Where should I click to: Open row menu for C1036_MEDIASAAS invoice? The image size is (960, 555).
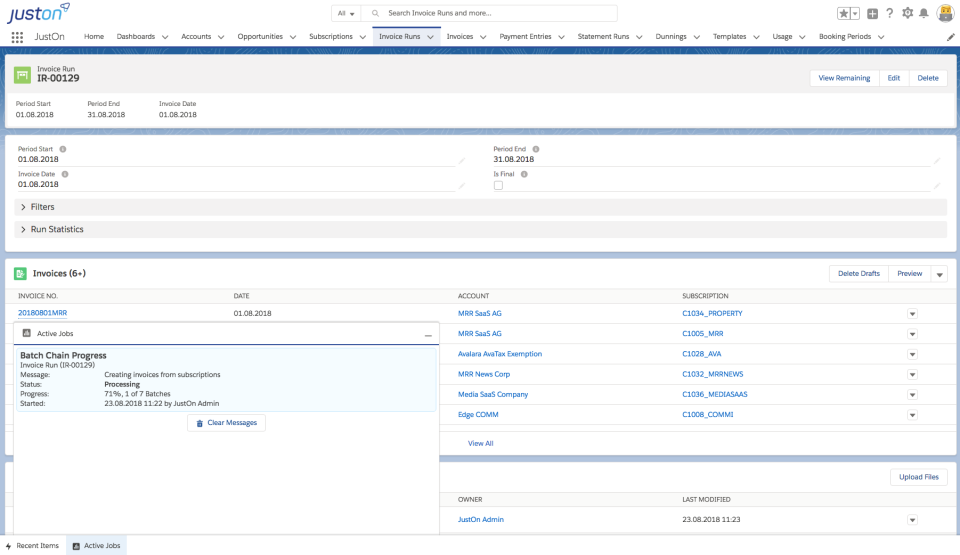[x=912, y=395]
